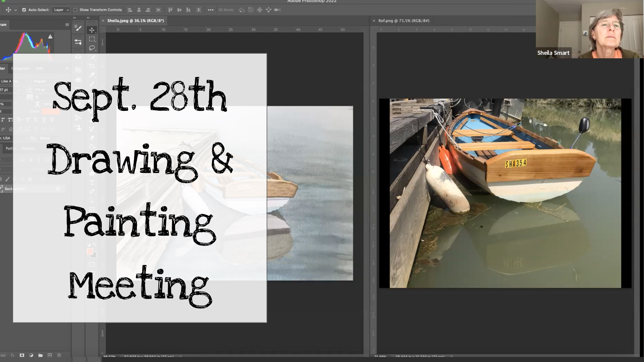Screen dimensions: 644x362
Task: Switch to Sheila.jpeg document tab
Action: [136, 20]
